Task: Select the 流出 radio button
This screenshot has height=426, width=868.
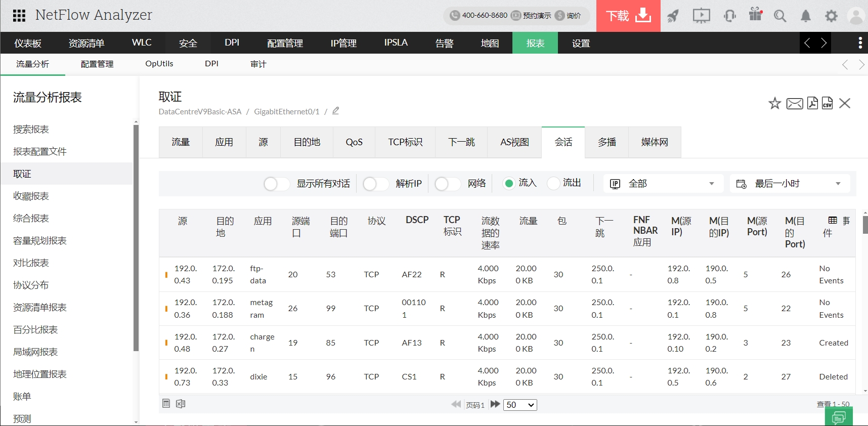Action: point(554,183)
